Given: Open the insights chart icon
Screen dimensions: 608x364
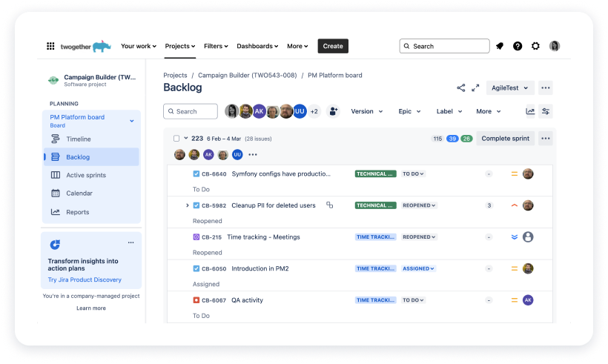Looking at the screenshot, I should pyautogui.click(x=530, y=111).
